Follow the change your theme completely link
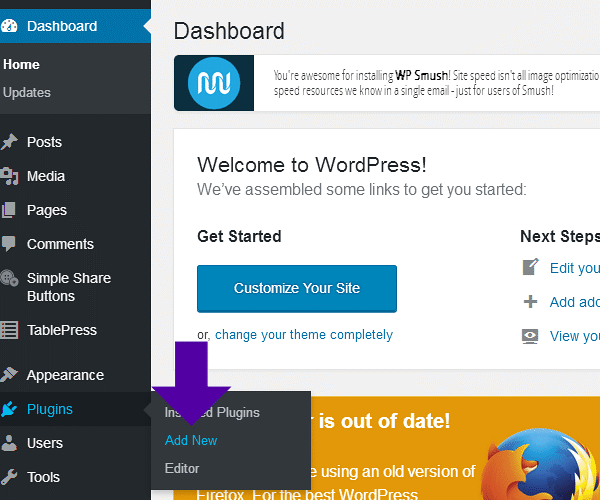Image resolution: width=600 pixels, height=500 pixels. [x=304, y=335]
